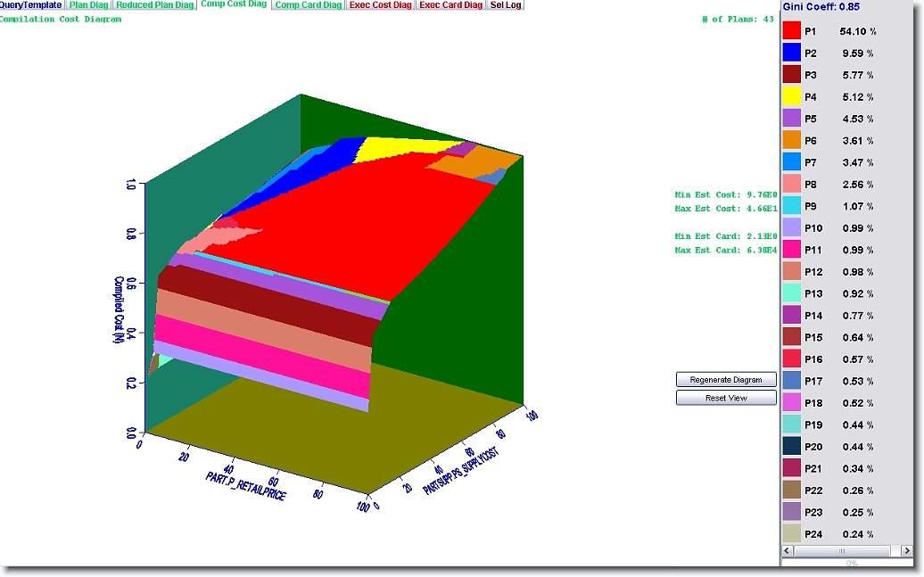The height and width of the screenshot is (577, 924).
Task: Click the blue P2 legend swatch
Action: point(791,53)
